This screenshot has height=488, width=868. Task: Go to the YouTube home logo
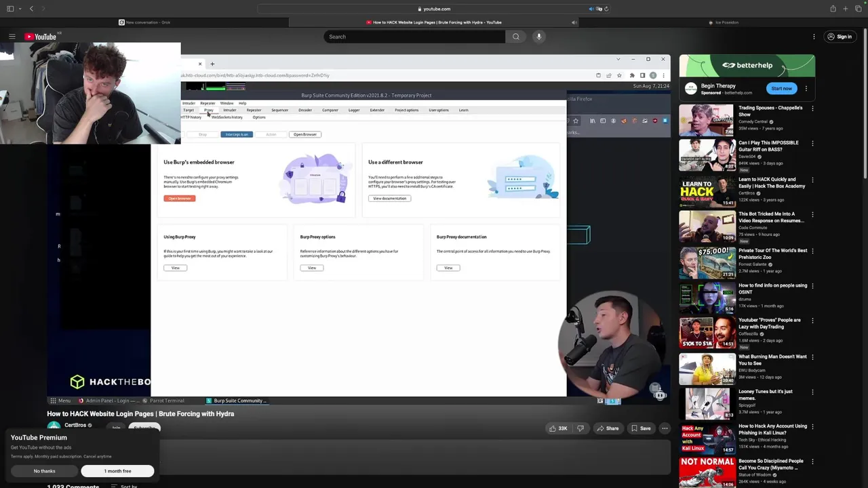point(41,37)
